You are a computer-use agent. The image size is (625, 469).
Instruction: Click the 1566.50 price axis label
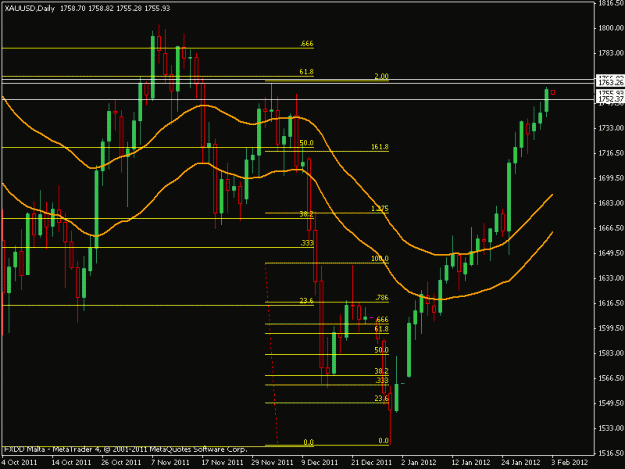click(x=611, y=378)
